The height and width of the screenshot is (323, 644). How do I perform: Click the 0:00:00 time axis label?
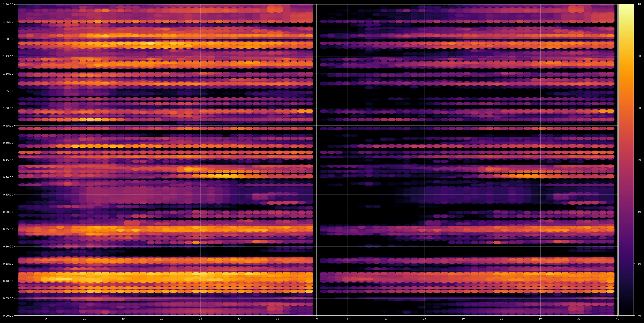8,315
